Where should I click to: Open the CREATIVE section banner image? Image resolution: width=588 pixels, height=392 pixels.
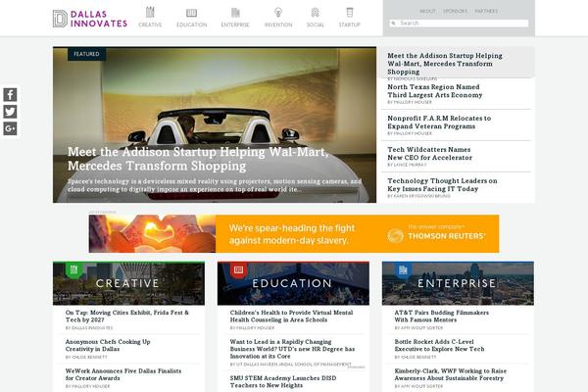tap(128, 283)
